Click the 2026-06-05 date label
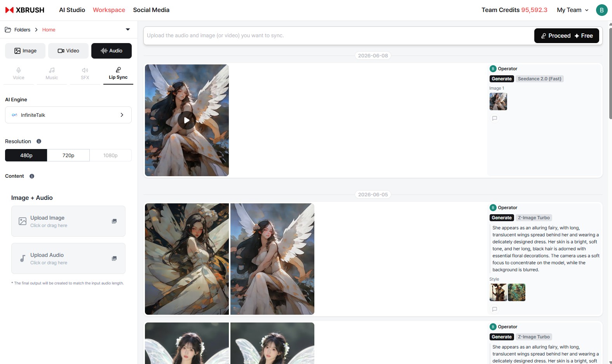612x364 pixels. (x=373, y=194)
